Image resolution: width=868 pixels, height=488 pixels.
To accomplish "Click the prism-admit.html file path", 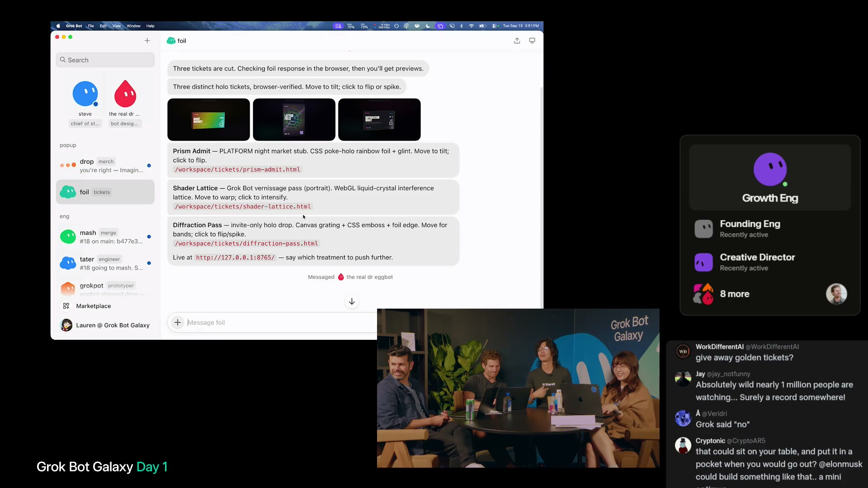I will (x=238, y=170).
